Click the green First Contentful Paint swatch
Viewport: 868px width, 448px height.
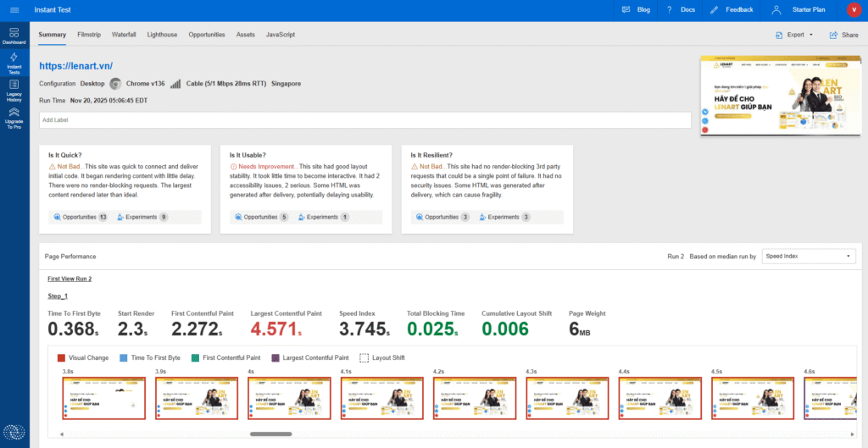(195, 358)
